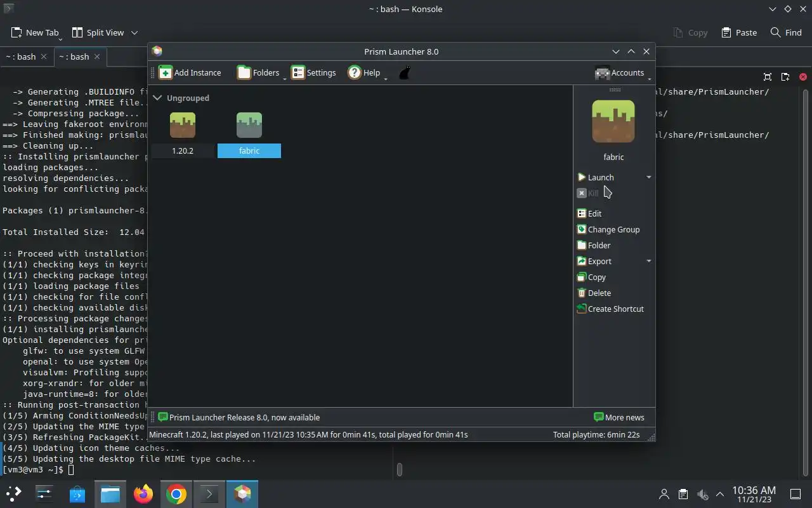Click the Konsole red close split icon

pos(803,77)
